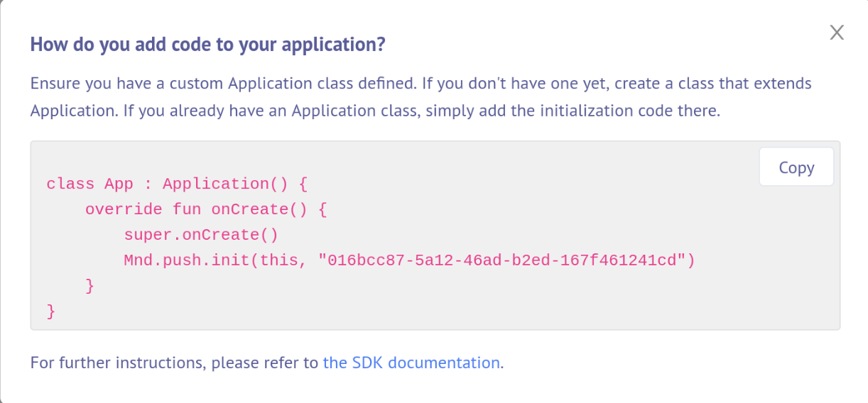Click the app ID string starting with 016bcc87
Screen dimensions: 868x403
click(x=504, y=260)
